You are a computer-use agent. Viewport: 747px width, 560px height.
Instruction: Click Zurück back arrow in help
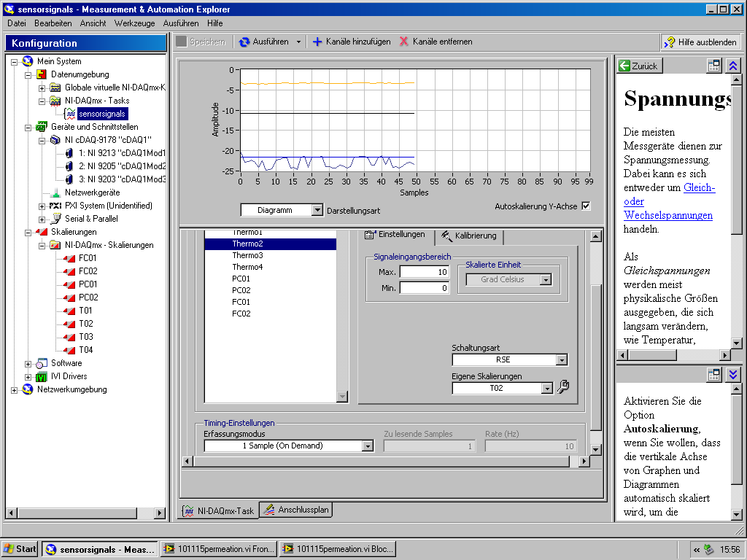pyautogui.click(x=624, y=66)
